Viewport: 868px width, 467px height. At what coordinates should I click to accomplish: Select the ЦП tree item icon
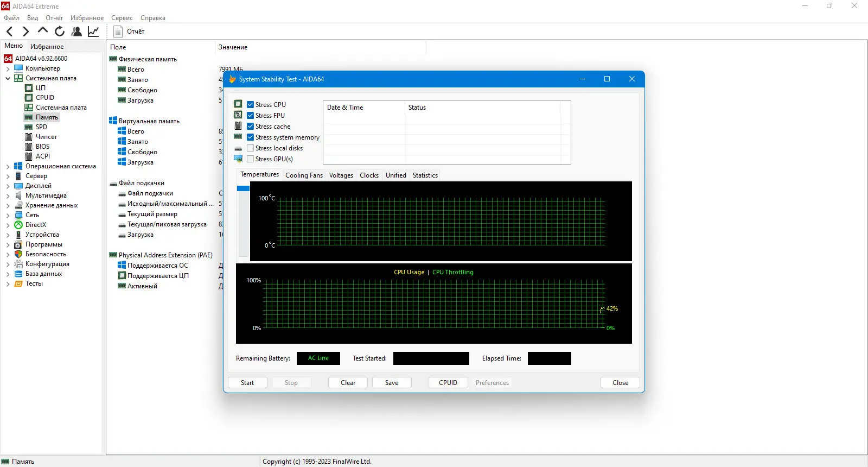pos(29,88)
